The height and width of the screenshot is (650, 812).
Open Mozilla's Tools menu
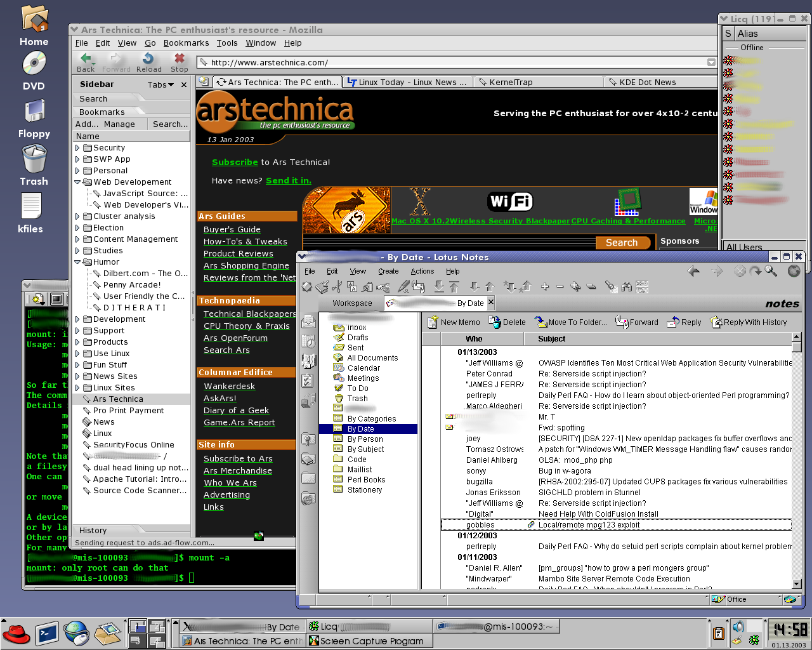(227, 43)
